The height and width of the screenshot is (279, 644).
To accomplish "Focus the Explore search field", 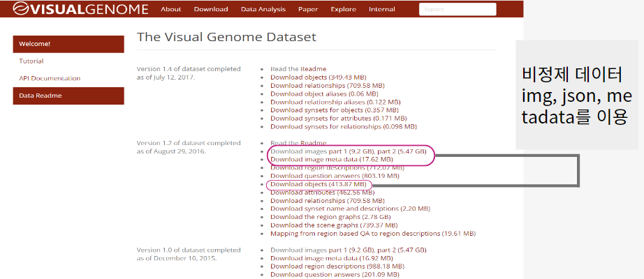I will (x=458, y=9).
